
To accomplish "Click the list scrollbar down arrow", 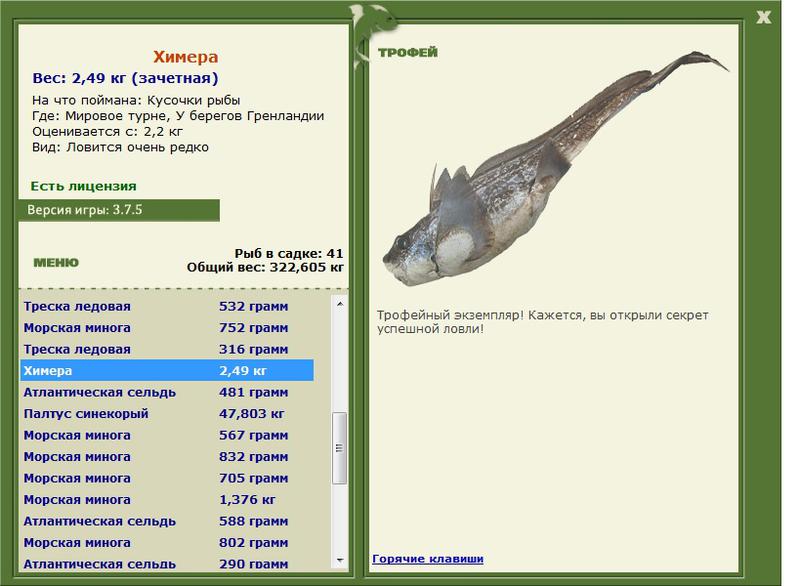I will [340, 560].
